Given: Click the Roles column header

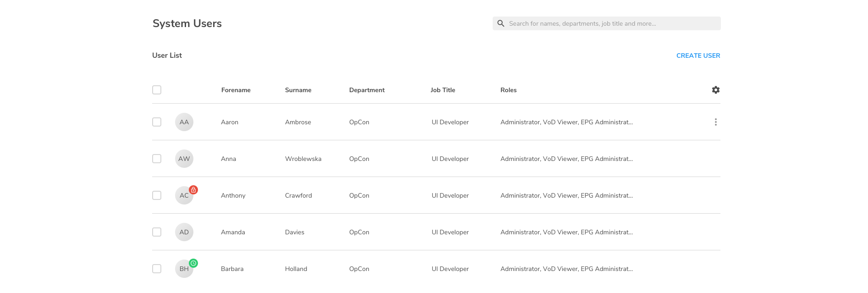Looking at the screenshot, I should click(x=508, y=90).
